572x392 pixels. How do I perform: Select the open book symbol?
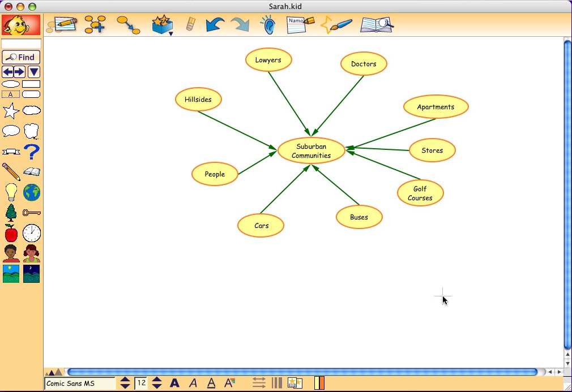32,171
